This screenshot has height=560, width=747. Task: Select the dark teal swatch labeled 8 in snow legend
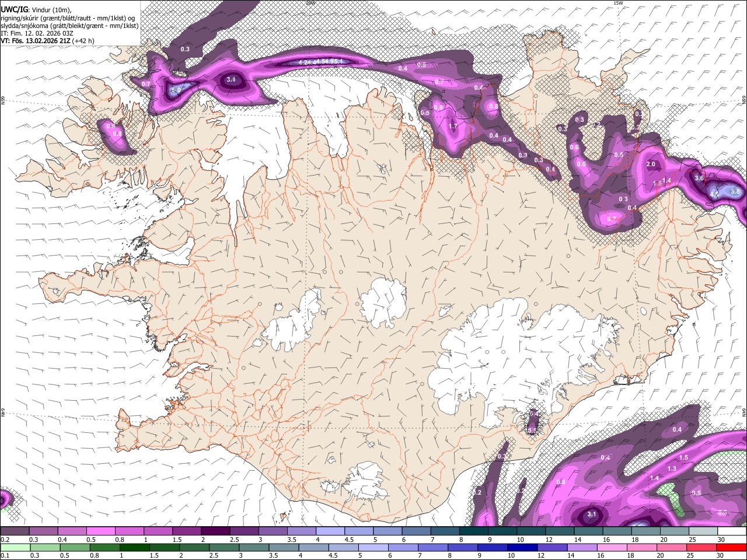tap(474, 531)
